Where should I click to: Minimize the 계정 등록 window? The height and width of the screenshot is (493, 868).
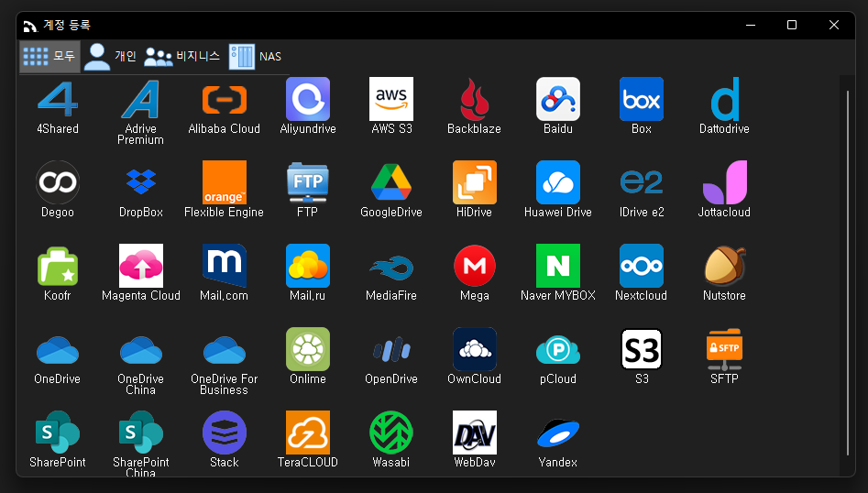[x=751, y=25]
